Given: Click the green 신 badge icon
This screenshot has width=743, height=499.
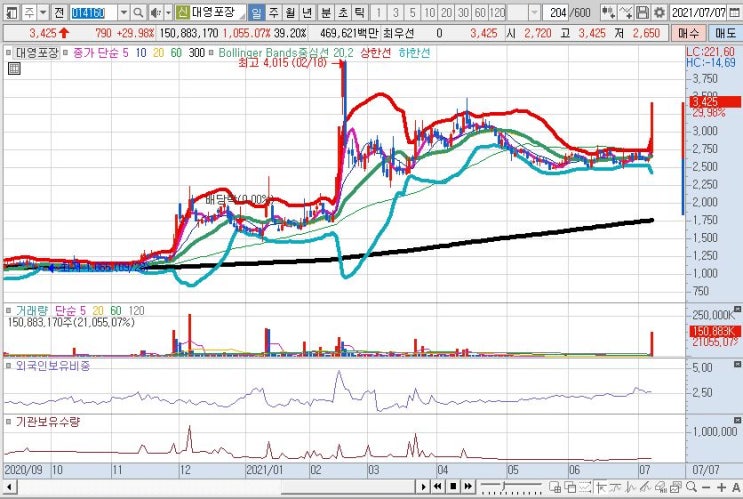Looking at the screenshot, I should (182, 12).
